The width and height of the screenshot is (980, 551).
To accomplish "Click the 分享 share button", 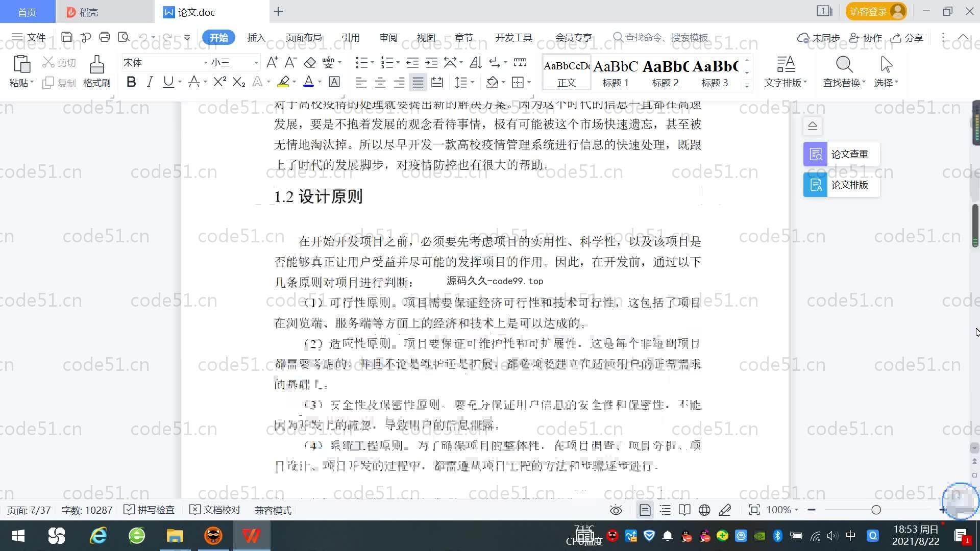I will pyautogui.click(x=908, y=38).
